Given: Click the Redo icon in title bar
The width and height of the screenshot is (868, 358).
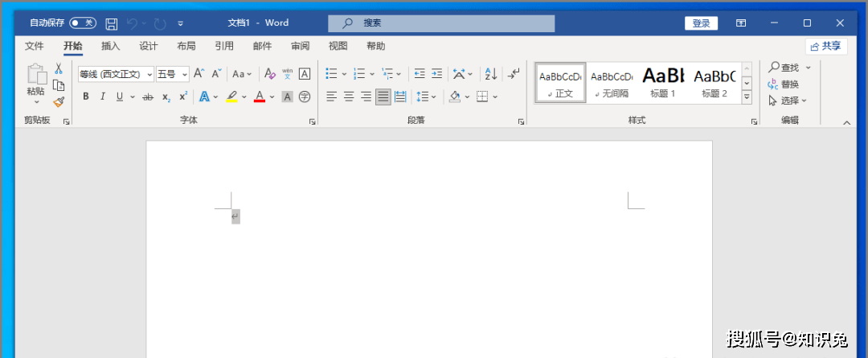Looking at the screenshot, I should 161,23.
